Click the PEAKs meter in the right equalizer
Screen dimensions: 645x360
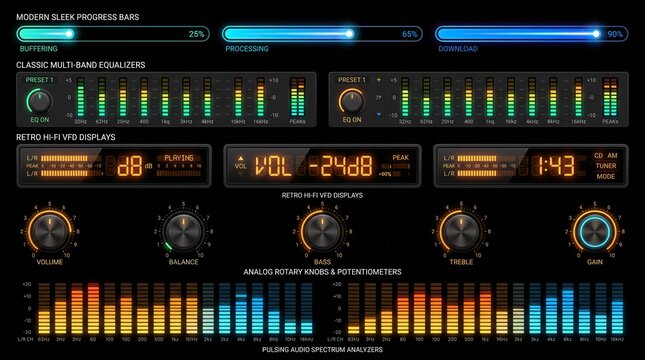pos(610,97)
